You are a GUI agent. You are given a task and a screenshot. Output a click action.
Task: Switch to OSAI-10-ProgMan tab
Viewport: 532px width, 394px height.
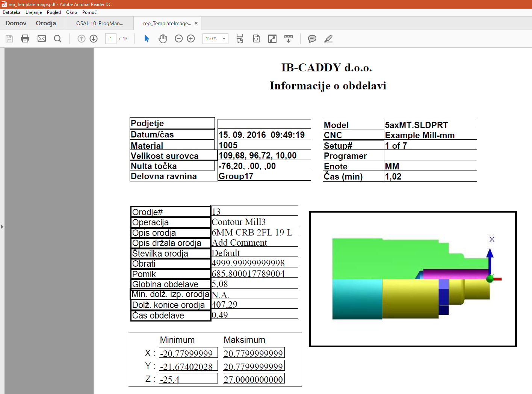click(x=100, y=23)
